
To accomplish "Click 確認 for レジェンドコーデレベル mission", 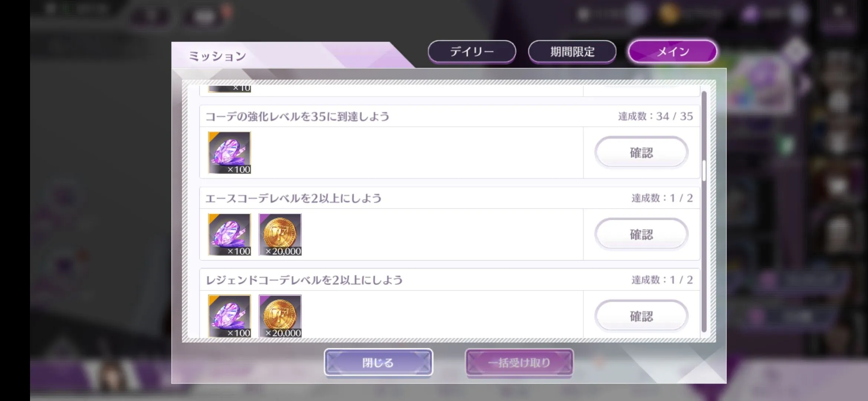I will (641, 316).
